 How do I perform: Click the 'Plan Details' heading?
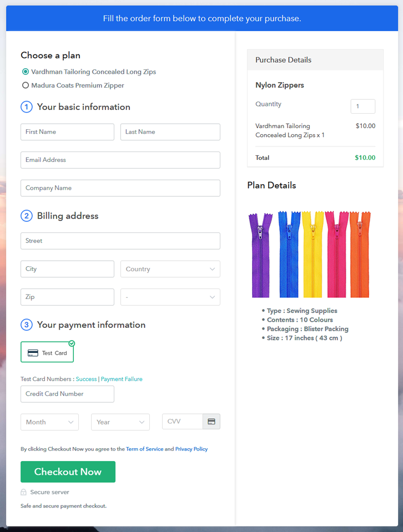pyautogui.click(x=271, y=185)
